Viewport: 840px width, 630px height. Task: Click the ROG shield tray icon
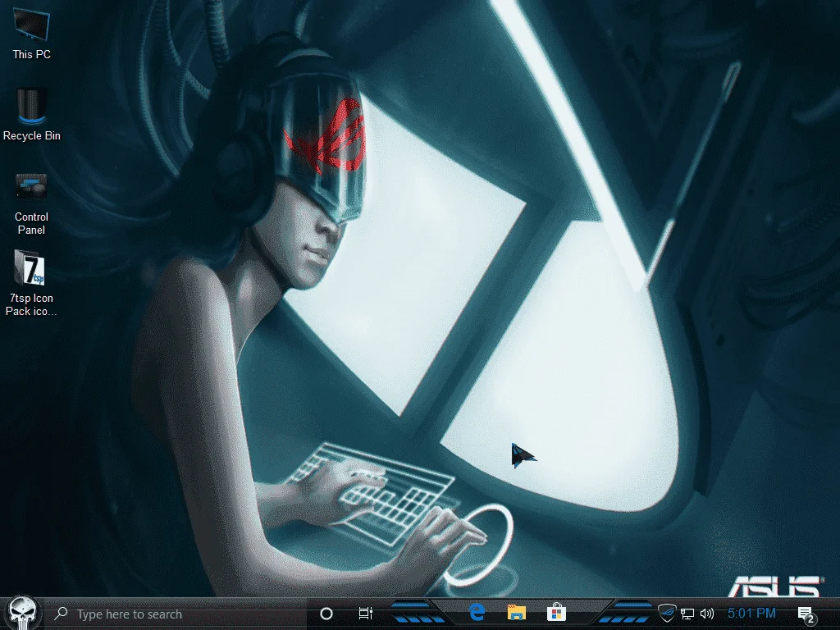(667, 612)
